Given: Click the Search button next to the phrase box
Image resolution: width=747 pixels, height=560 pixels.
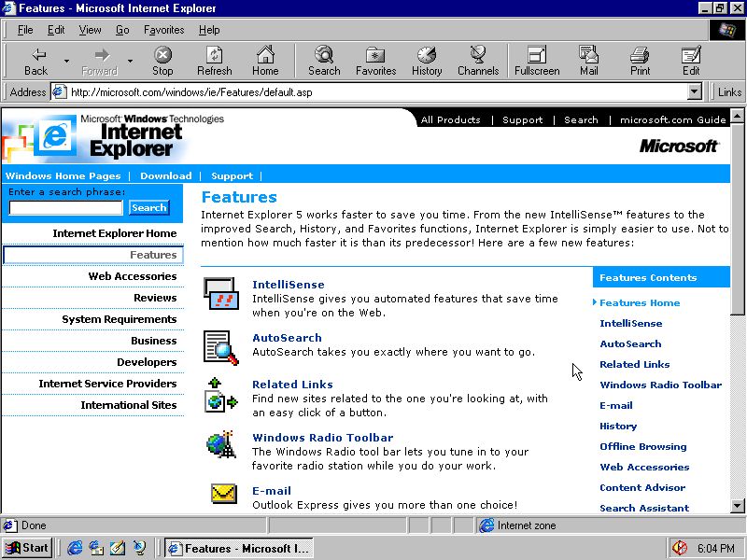Looking at the screenshot, I should tap(149, 207).
